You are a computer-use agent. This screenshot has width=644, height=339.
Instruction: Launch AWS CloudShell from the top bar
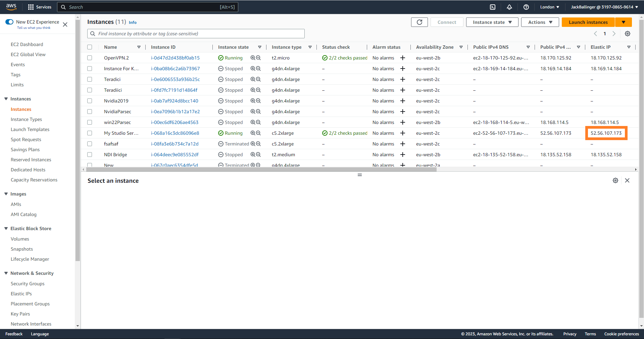pyautogui.click(x=493, y=7)
